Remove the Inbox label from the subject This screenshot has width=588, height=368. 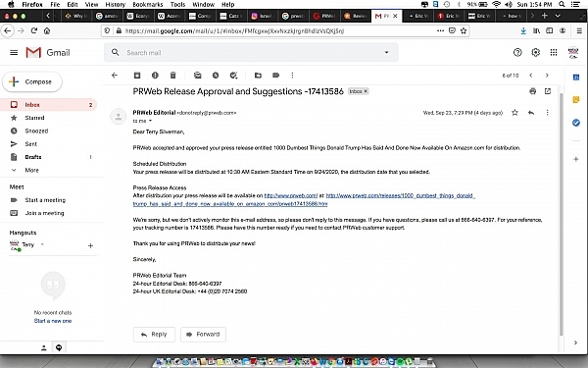[x=366, y=91]
